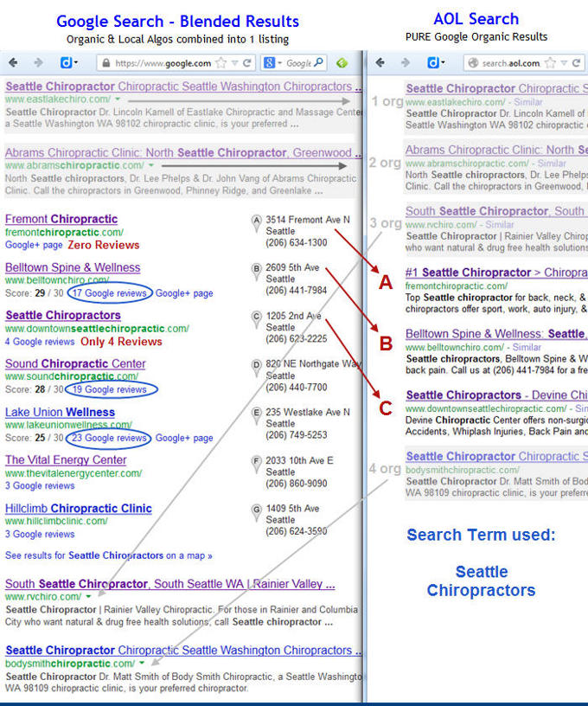
Task: Click the green icon right of the search box
Action: [x=342, y=63]
